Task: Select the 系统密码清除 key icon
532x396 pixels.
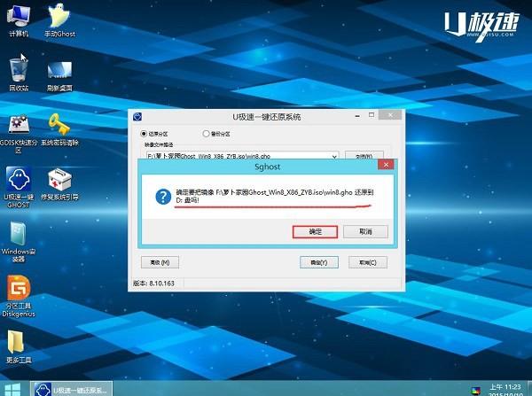Action: click(x=59, y=130)
